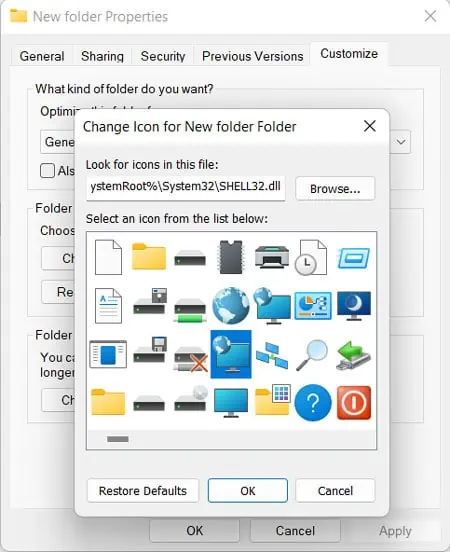
Task: Select the printer icon in the list
Action: pos(271,257)
